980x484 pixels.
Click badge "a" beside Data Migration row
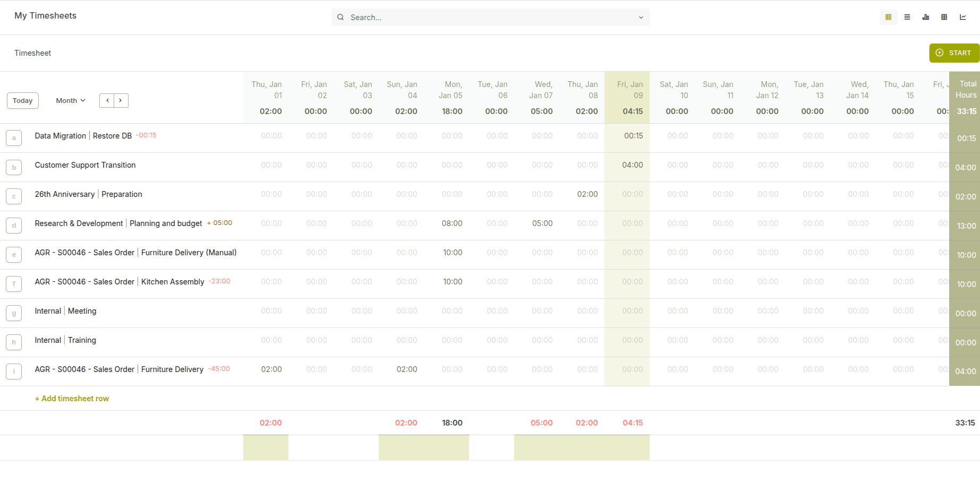14,137
